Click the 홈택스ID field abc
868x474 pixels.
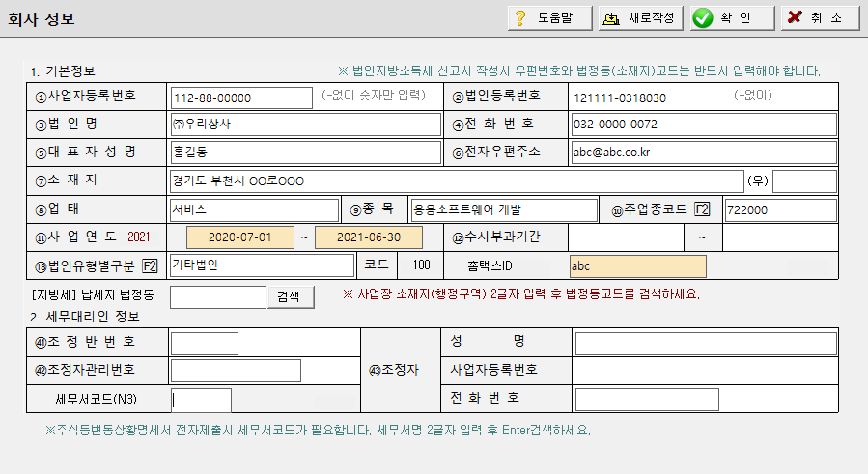click(x=637, y=266)
